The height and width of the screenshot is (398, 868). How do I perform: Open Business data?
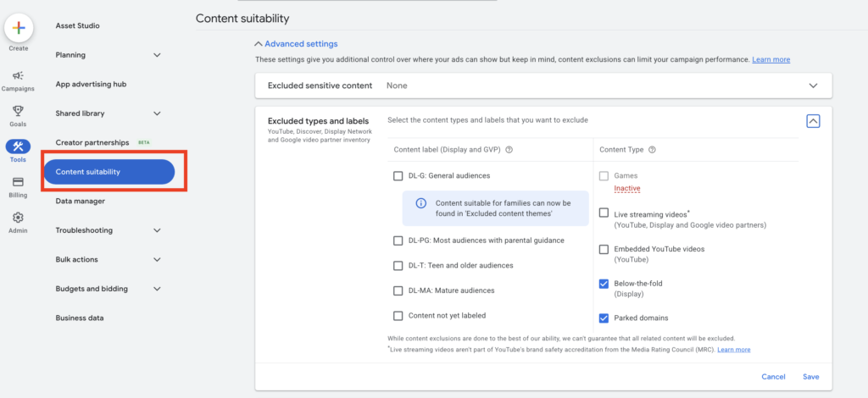pyautogui.click(x=80, y=318)
